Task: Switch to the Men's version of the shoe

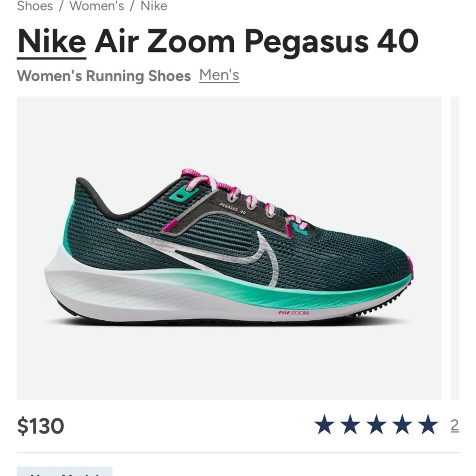Action: click(219, 75)
